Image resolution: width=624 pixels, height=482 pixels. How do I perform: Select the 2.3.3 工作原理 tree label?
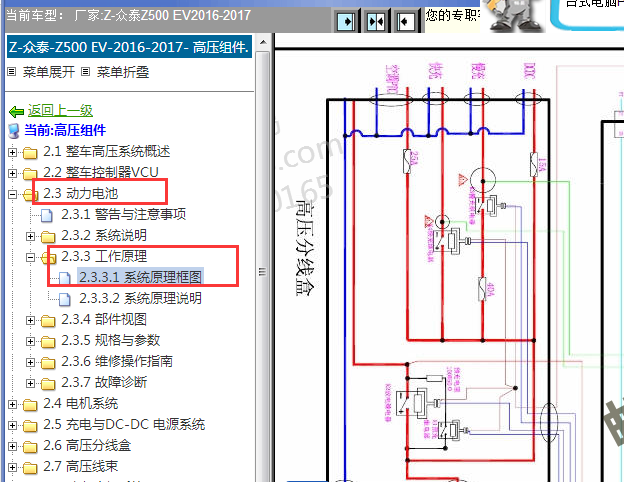pyautogui.click(x=104, y=256)
